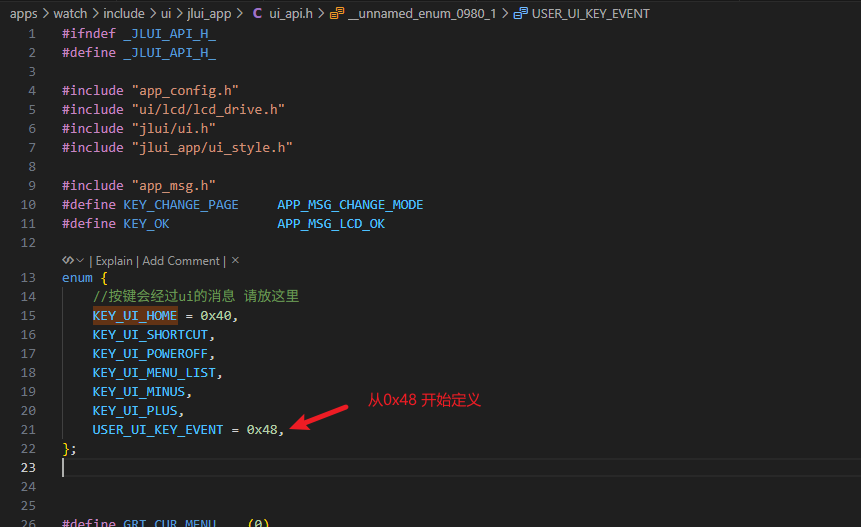
Task: Click _JLUI_API_H_ on the #define line 2
Action: click(x=169, y=53)
